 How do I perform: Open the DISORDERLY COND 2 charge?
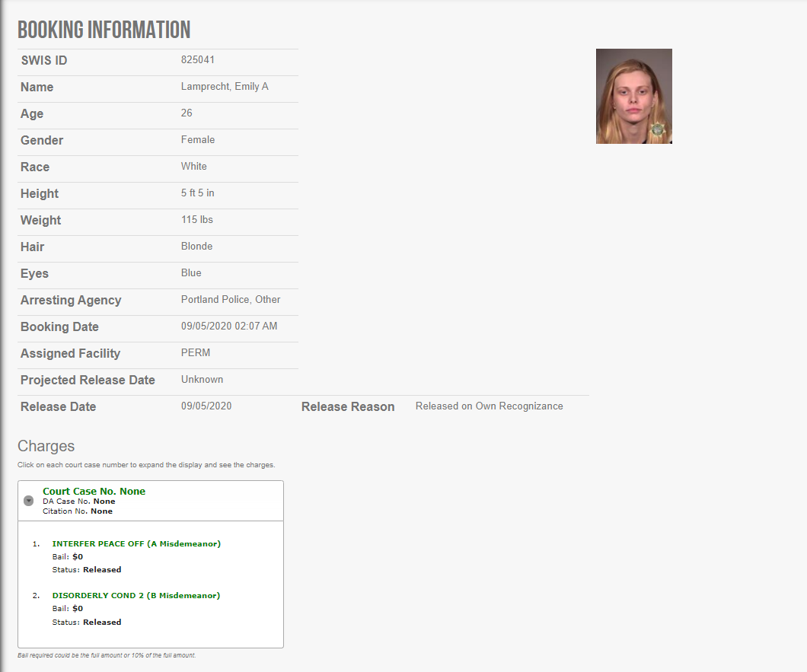(136, 595)
